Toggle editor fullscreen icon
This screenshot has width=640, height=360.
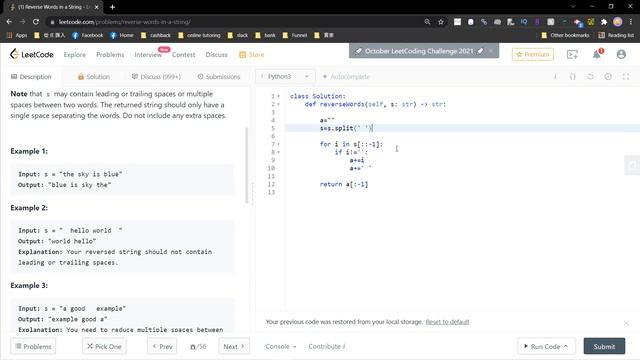626,77
